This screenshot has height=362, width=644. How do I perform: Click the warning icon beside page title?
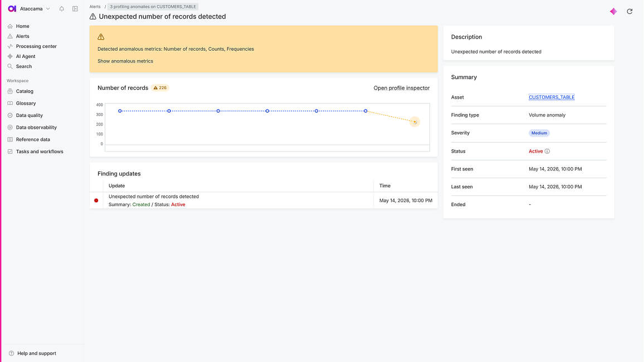[x=93, y=16]
